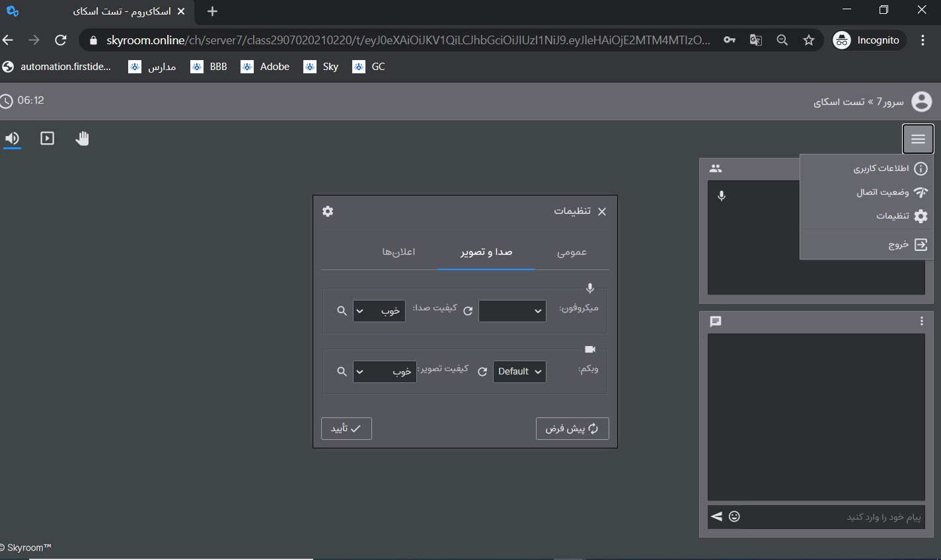Screen dimensions: 941x560
Task: Open the emoji picker in chat
Action: coord(734,516)
